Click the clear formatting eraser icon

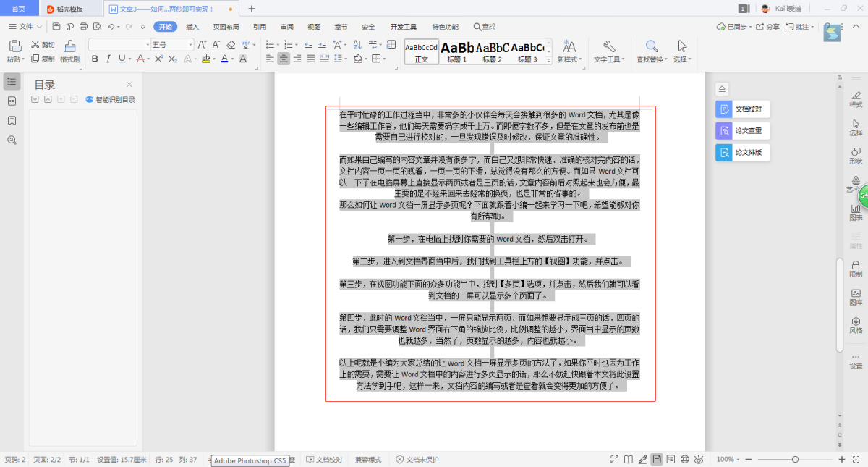tap(232, 45)
